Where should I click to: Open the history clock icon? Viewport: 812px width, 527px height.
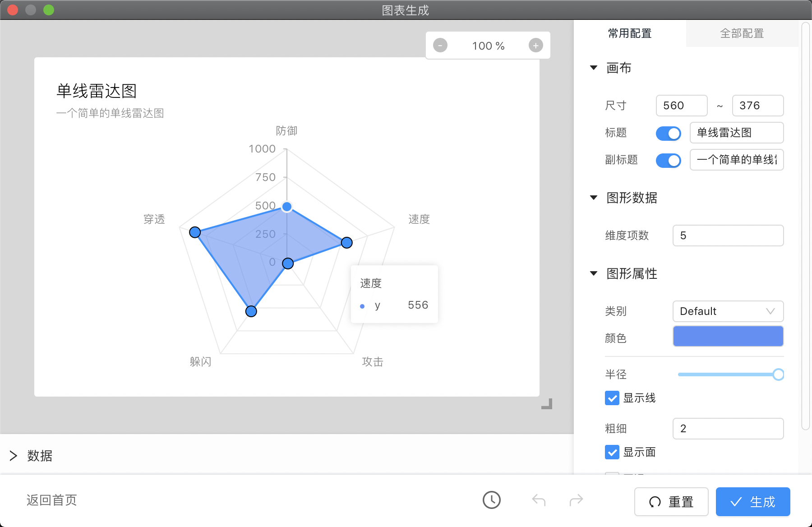(x=491, y=500)
